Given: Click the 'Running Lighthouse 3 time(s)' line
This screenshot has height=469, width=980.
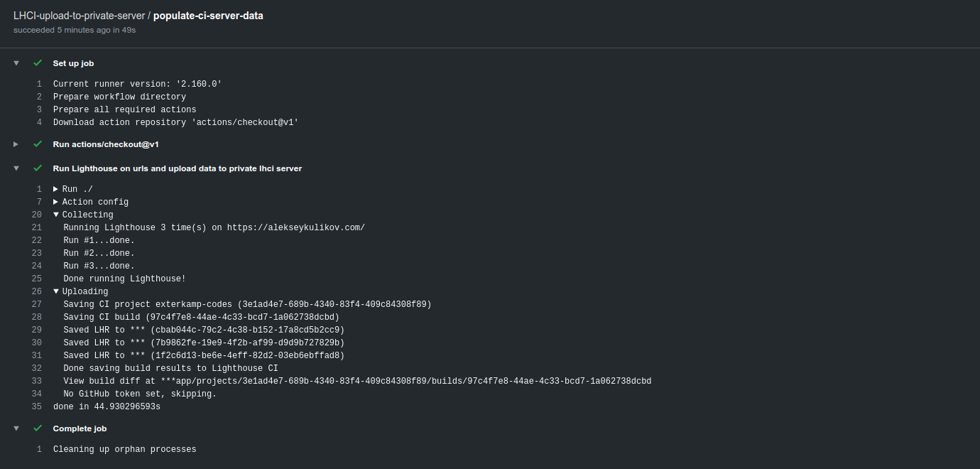Looking at the screenshot, I should tap(214, 227).
